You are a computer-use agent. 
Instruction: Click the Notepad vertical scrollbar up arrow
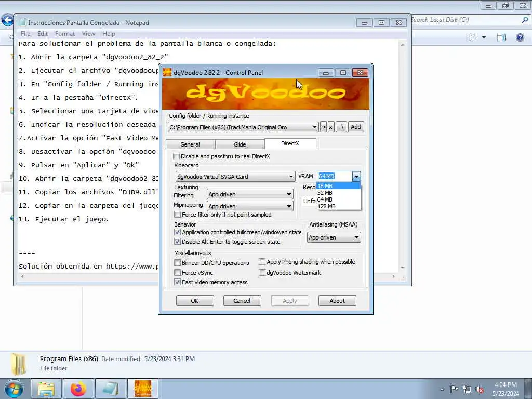(403, 45)
